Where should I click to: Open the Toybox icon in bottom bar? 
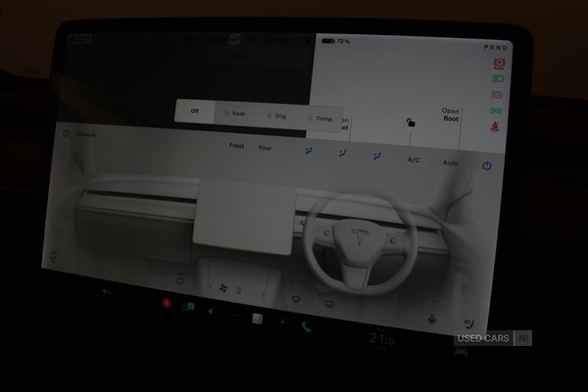[211, 311]
